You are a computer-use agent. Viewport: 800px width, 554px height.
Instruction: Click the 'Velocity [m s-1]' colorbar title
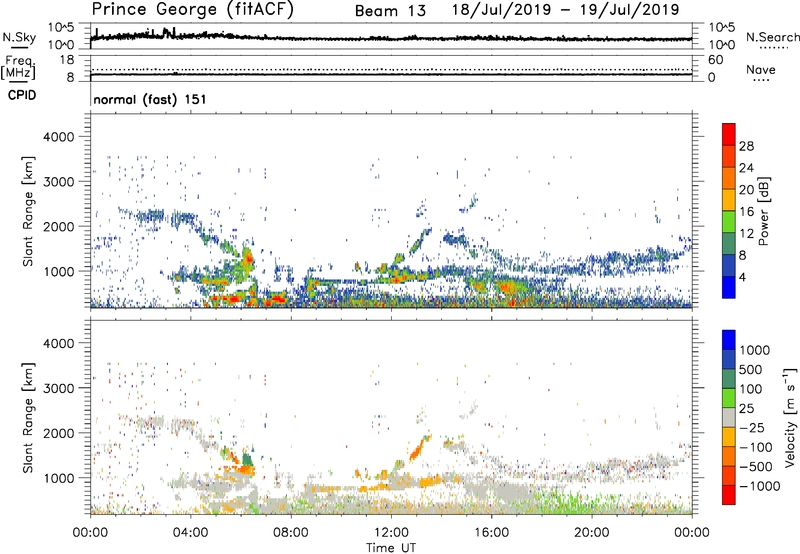[790, 417]
